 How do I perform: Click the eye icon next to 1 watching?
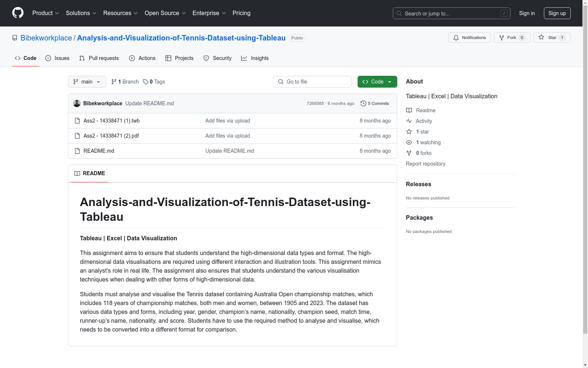(x=409, y=142)
